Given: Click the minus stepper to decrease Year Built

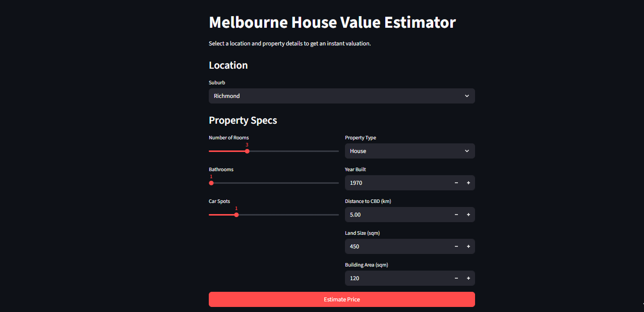Looking at the screenshot, I should (456, 183).
